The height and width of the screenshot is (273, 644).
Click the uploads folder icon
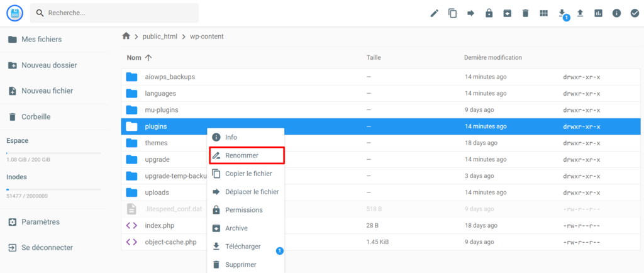[x=131, y=192]
